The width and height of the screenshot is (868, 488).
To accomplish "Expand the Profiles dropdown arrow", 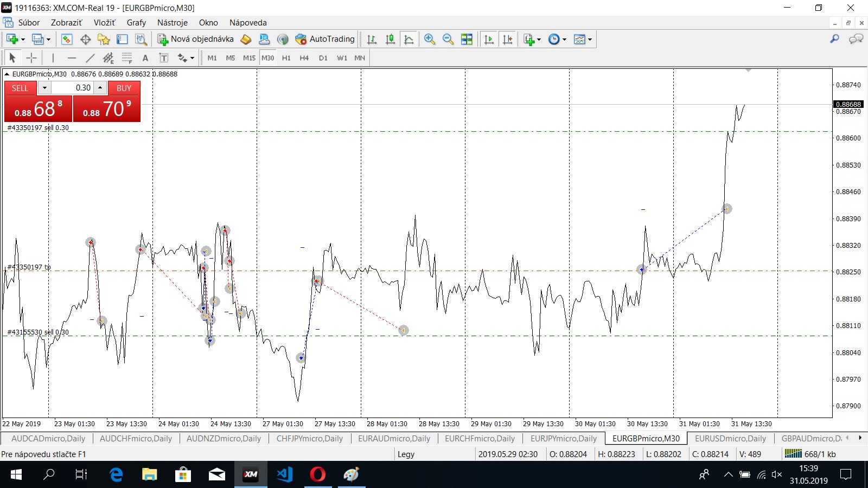I will (48, 39).
